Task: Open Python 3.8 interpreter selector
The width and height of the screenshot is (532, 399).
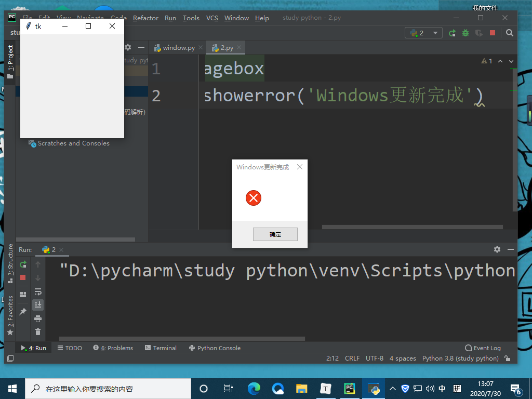Action: (x=460, y=358)
